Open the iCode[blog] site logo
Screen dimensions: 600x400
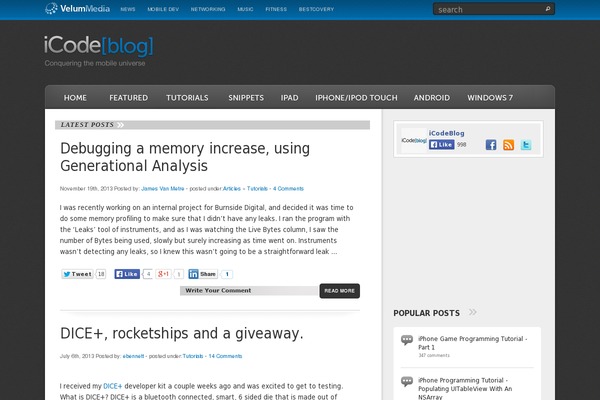[99, 46]
